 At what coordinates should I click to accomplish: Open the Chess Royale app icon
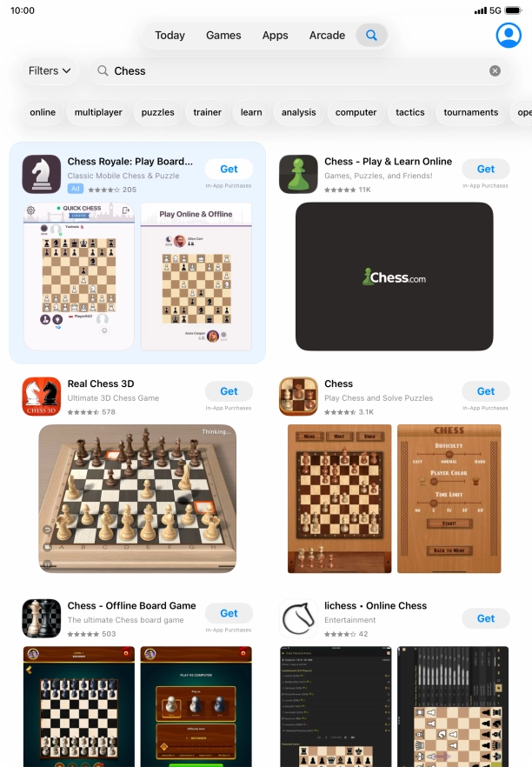(42, 174)
